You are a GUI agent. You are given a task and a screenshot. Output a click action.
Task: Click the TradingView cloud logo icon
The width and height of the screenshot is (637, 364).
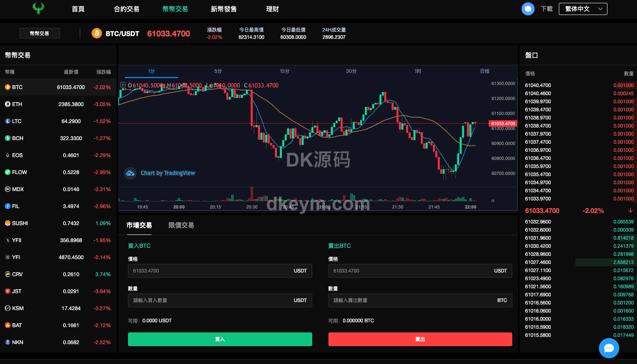click(x=130, y=173)
